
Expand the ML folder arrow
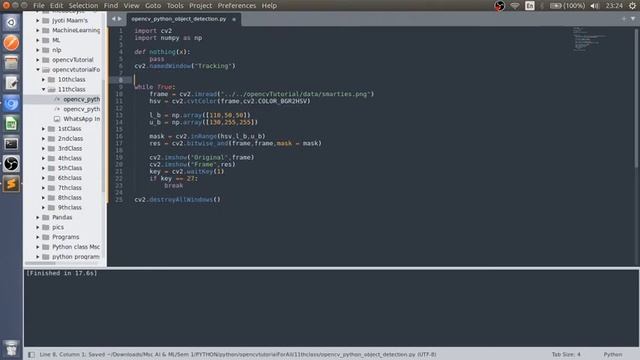tap(38, 40)
